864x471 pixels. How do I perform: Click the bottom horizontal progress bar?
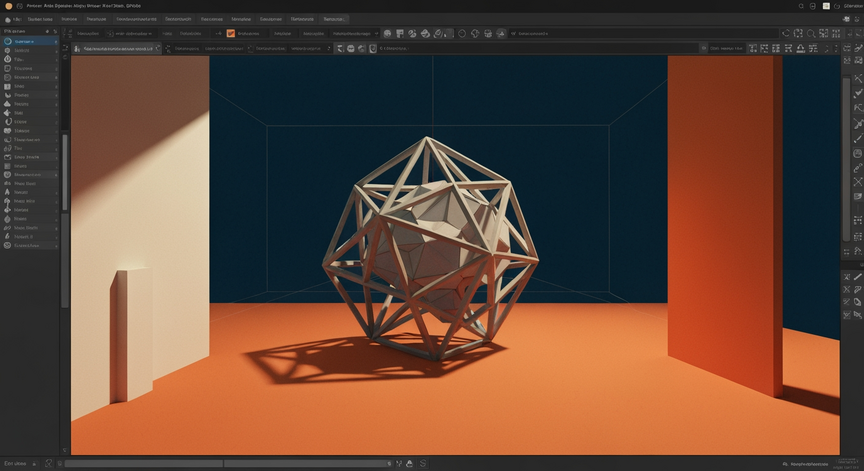[228, 464]
